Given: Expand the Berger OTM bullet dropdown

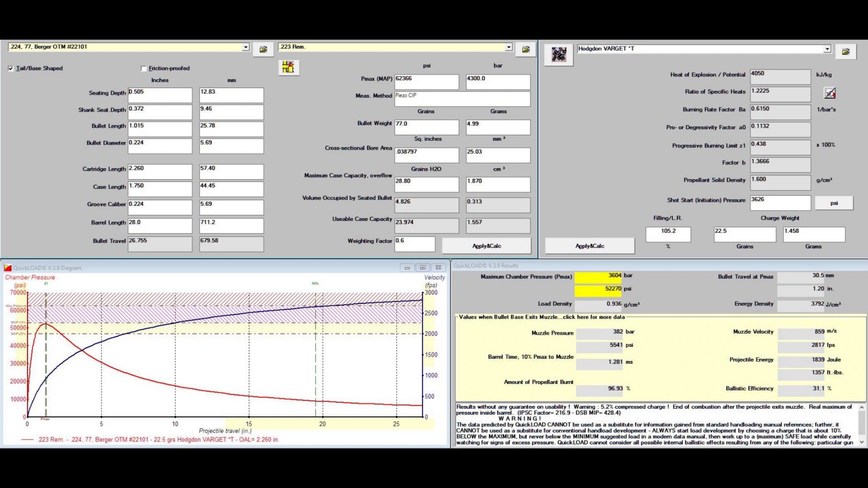Looking at the screenshot, I should pos(245,47).
